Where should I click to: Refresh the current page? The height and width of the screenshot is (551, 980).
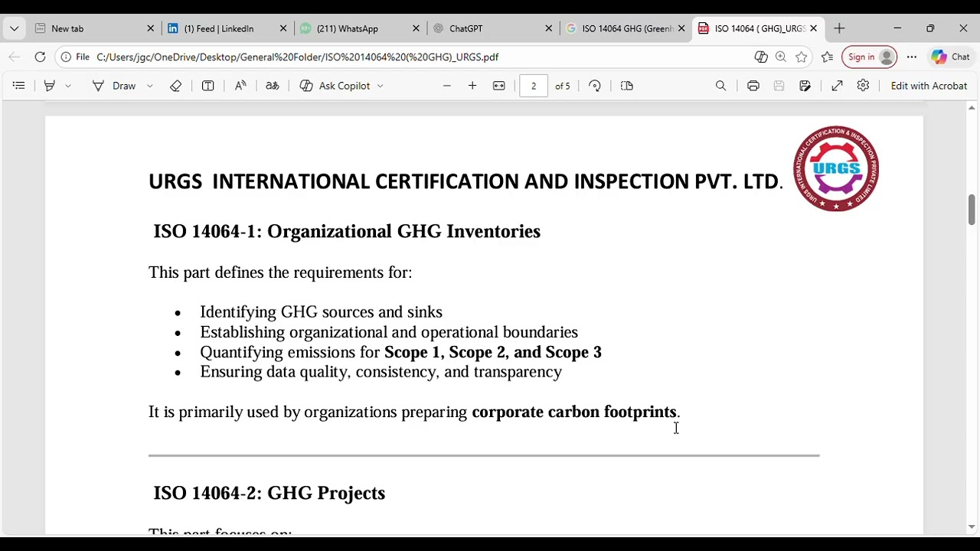(x=40, y=57)
